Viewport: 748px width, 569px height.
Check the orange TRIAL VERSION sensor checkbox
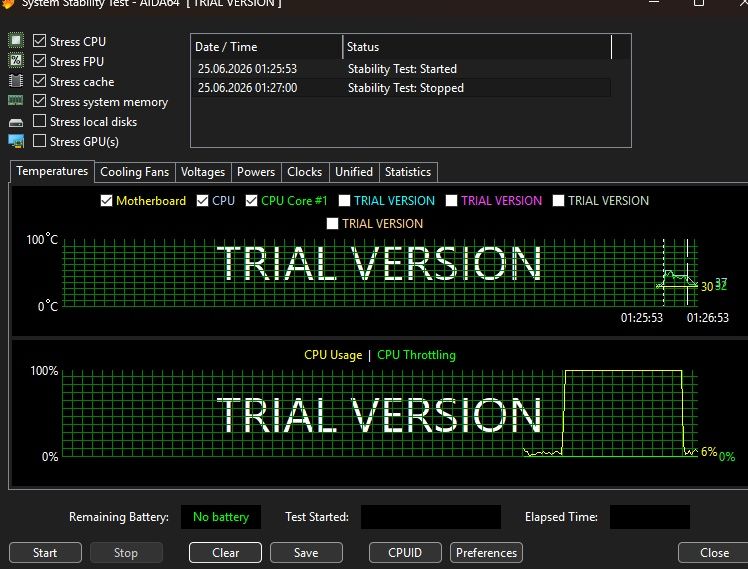(332, 224)
